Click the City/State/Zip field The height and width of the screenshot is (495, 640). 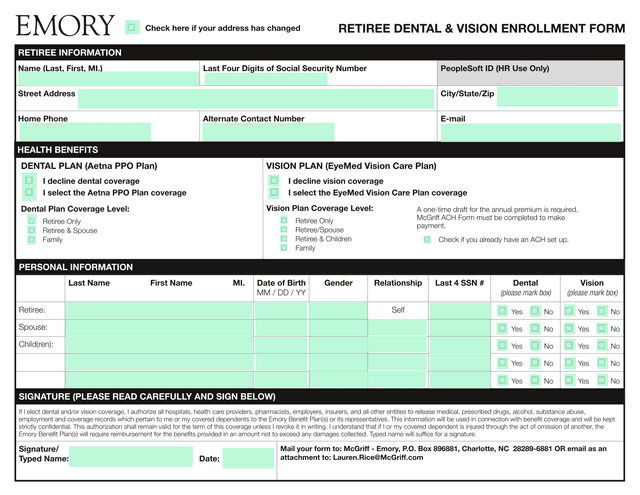coord(557,97)
